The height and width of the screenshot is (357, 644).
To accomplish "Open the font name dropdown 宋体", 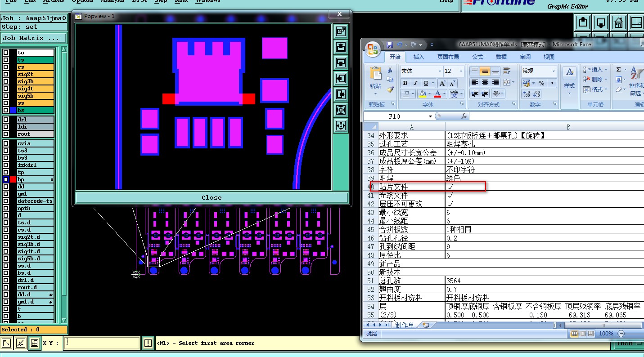I will (439, 71).
